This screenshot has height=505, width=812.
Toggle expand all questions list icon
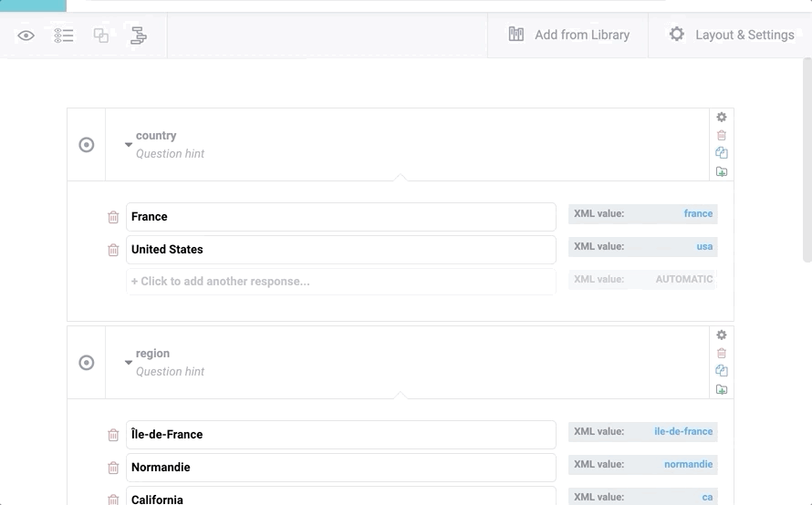(64, 36)
